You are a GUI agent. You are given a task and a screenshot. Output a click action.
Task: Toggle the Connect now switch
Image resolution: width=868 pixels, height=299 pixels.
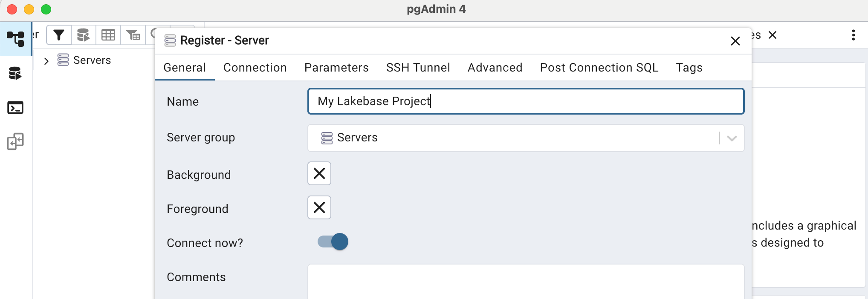(333, 242)
